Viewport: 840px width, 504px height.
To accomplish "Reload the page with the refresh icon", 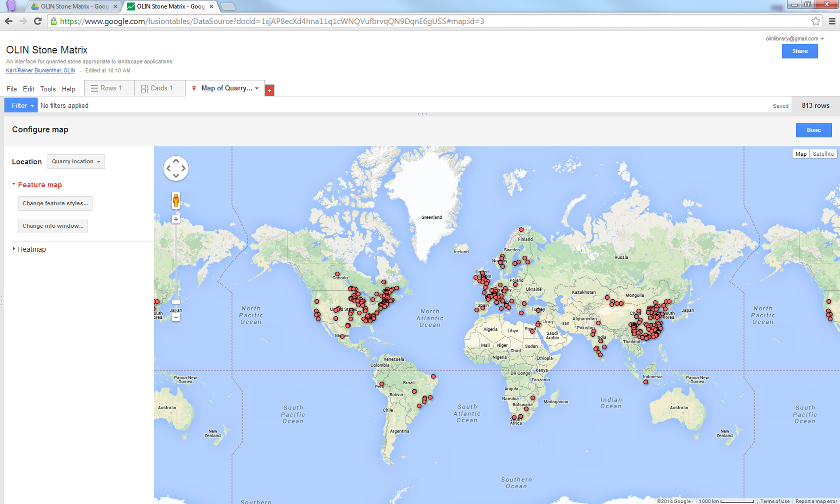I will click(37, 21).
